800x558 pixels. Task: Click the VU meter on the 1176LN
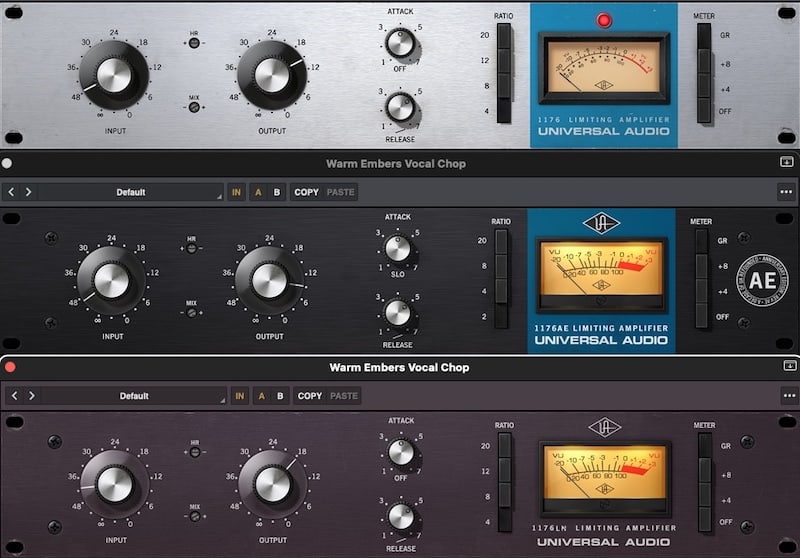[605, 478]
